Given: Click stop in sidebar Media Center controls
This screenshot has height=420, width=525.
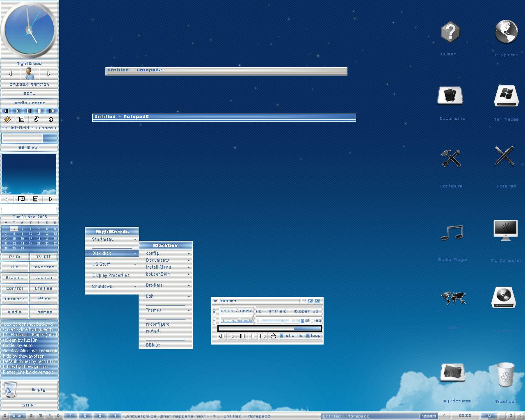Looking at the screenshot, I should point(39,111).
